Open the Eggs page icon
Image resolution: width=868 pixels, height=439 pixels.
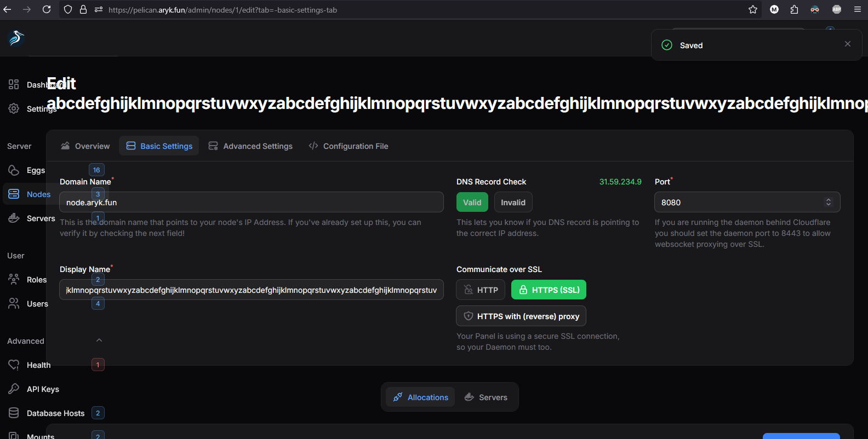click(x=14, y=170)
